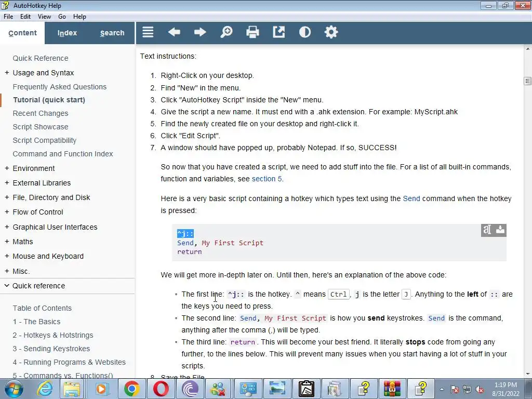Viewport: 532px width, 399px height.
Task: Open Frequently Asked Questions
Action: [x=59, y=87]
